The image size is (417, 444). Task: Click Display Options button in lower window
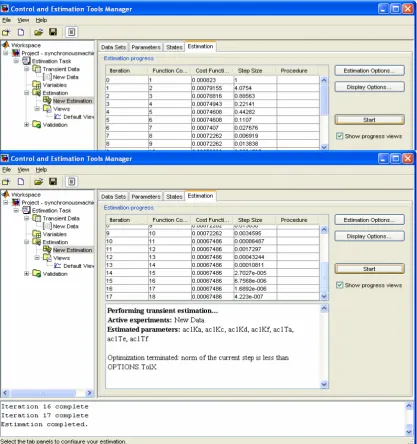[369, 236]
